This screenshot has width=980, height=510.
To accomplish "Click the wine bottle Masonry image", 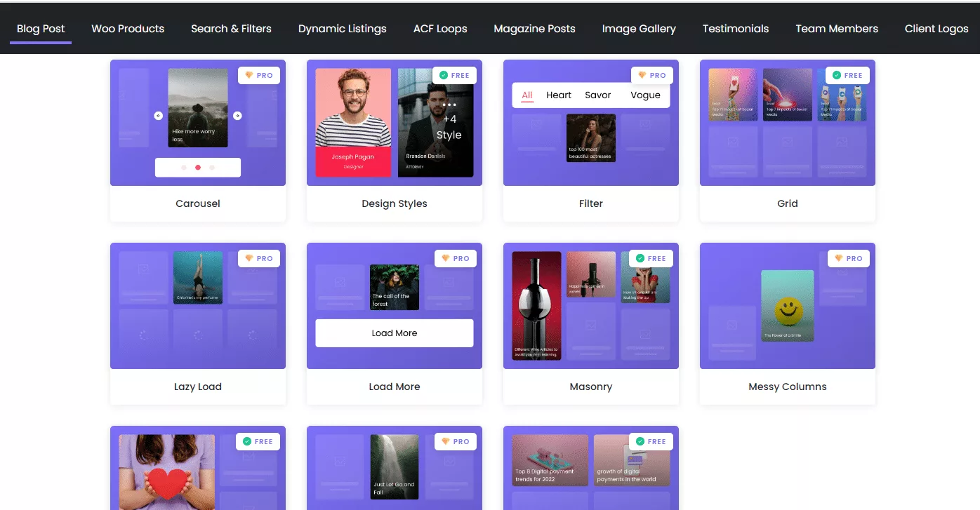I will (536, 305).
